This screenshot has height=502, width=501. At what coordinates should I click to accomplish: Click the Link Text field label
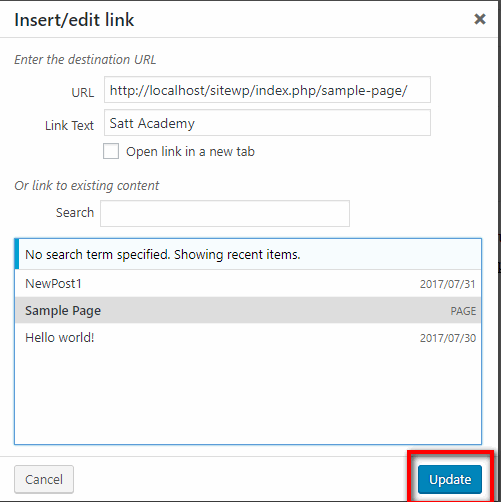[69, 125]
